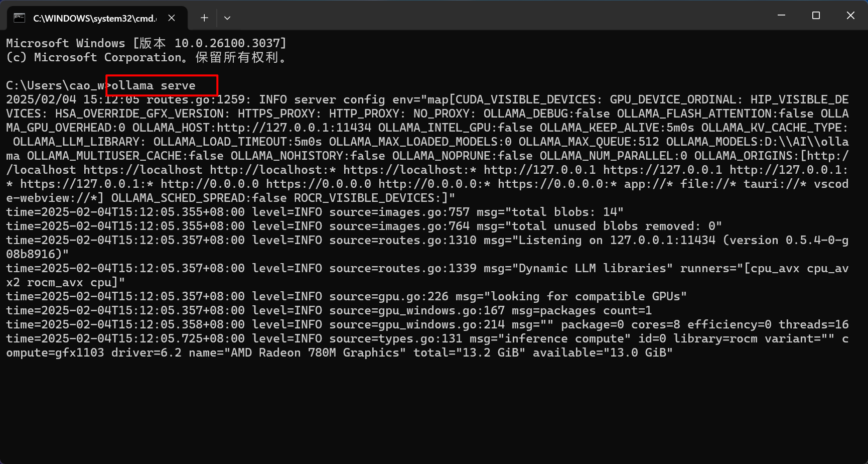Click the highlighted "ollama serve" command
The width and height of the screenshot is (868, 464).
click(x=154, y=86)
